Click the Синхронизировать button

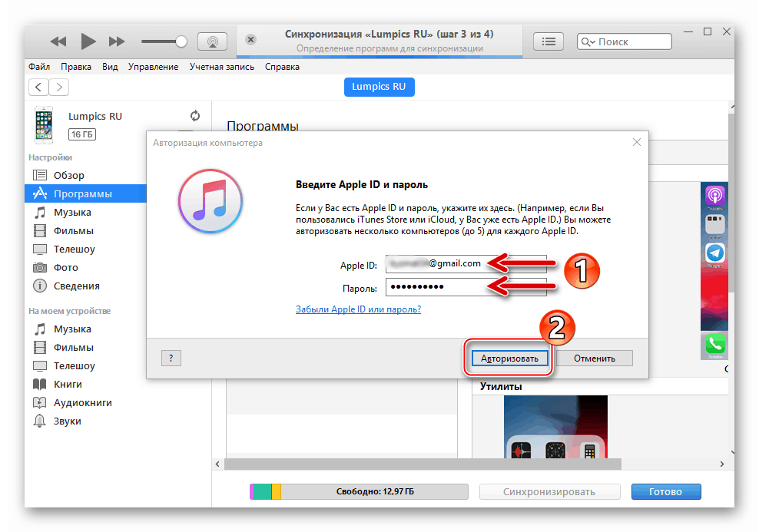pyautogui.click(x=549, y=491)
